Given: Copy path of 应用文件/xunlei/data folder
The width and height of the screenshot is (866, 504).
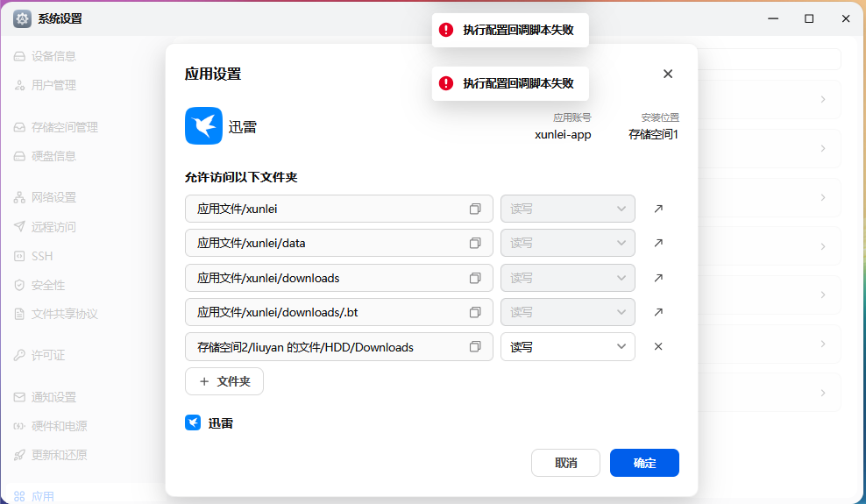Looking at the screenshot, I should (x=475, y=243).
